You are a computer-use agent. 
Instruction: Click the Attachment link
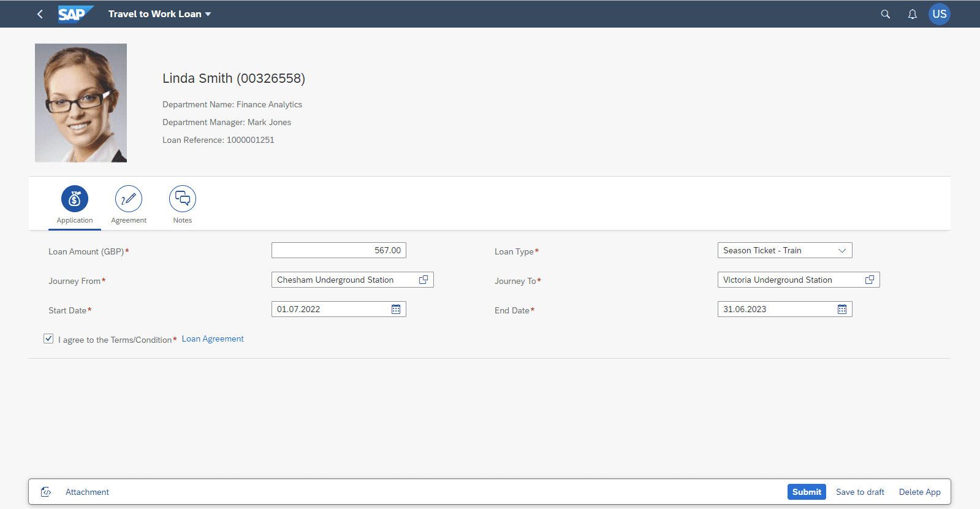(x=87, y=492)
